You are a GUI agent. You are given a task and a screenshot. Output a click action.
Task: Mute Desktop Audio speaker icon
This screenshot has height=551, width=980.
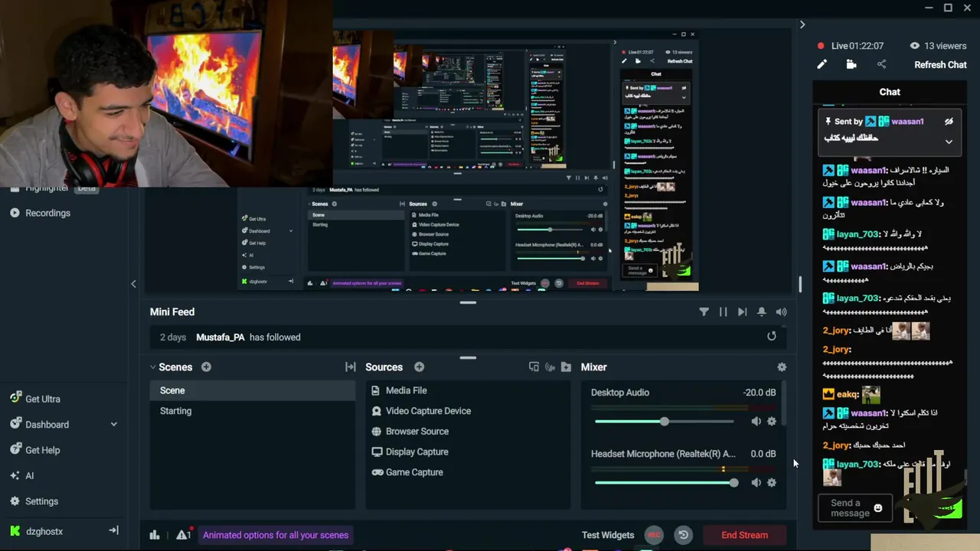pyautogui.click(x=756, y=422)
